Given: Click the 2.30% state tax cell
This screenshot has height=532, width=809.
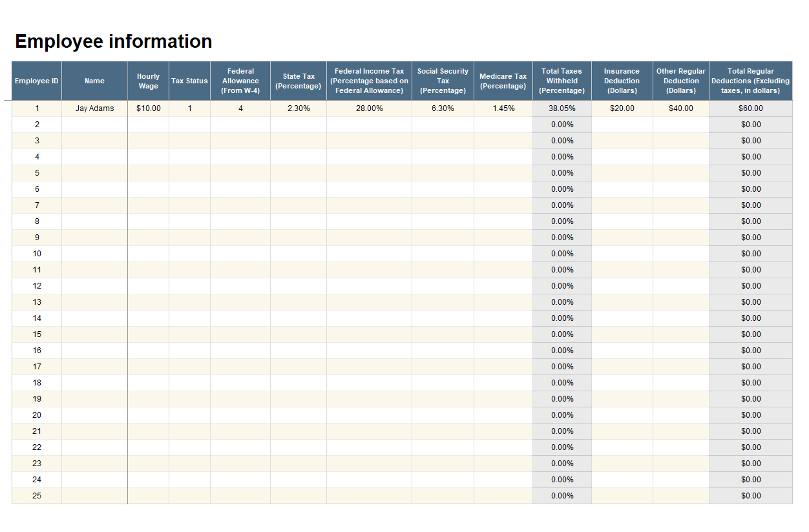Looking at the screenshot, I should (x=299, y=108).
